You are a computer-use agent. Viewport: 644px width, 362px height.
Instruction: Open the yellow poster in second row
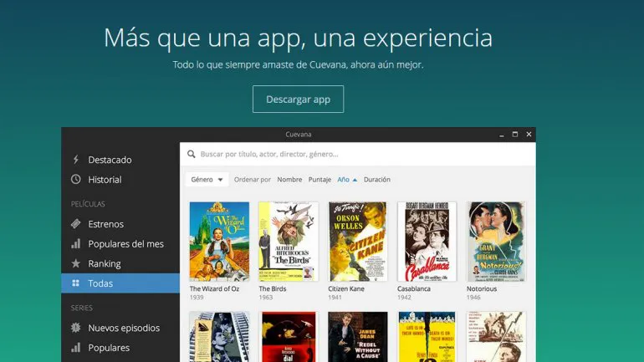click(x=427, y=337)
